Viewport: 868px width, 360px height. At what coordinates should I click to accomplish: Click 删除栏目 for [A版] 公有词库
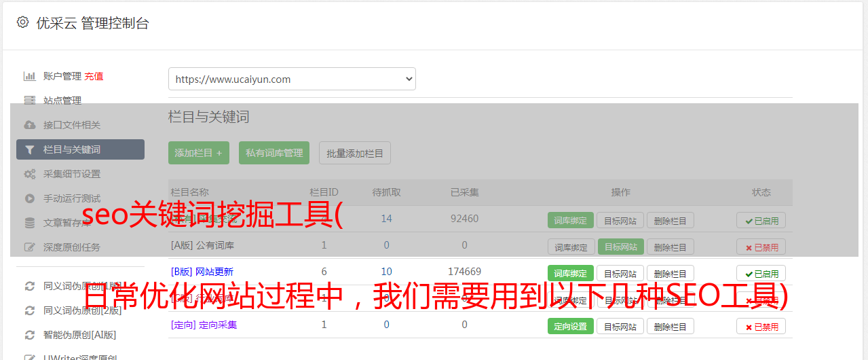click(x=670, y=247)
